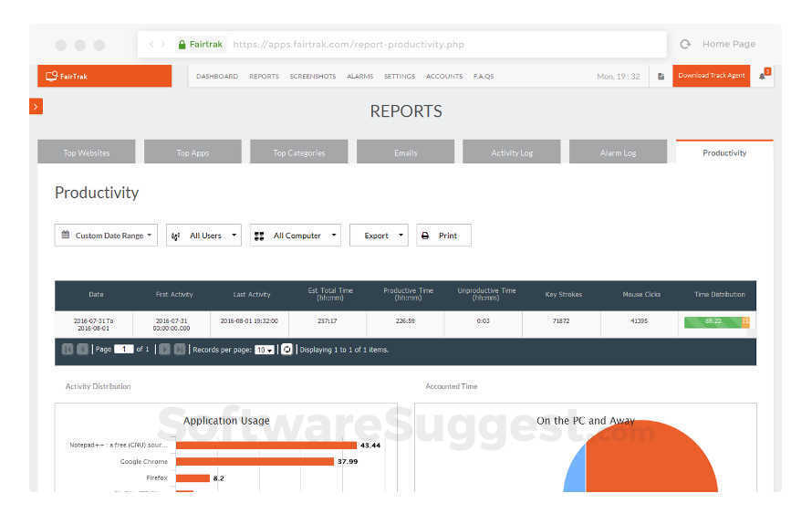Image resolution: width=812 pixels, height=514 pixels.
Task: Select the Productivity tab
Action: coord(724,152)
